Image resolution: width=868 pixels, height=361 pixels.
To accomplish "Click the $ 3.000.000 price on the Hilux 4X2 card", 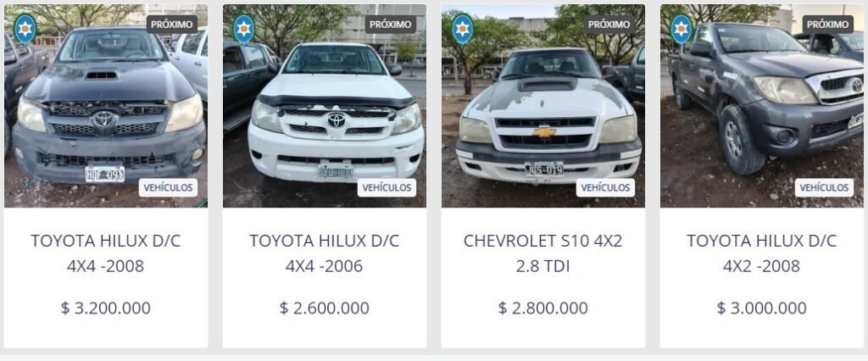I will (x=762, y=308).
